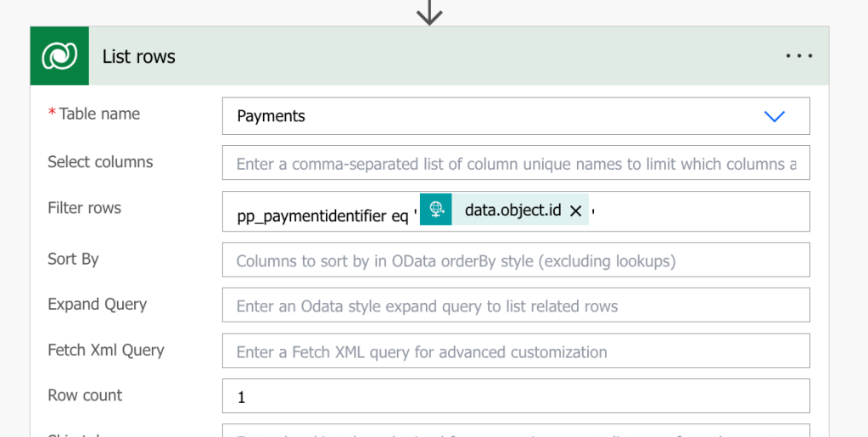Image resolution: width=868 pixels, height=437 pixels.
Task: Select the data.object.id dynamic content token
Action: [x=512, y=210]
